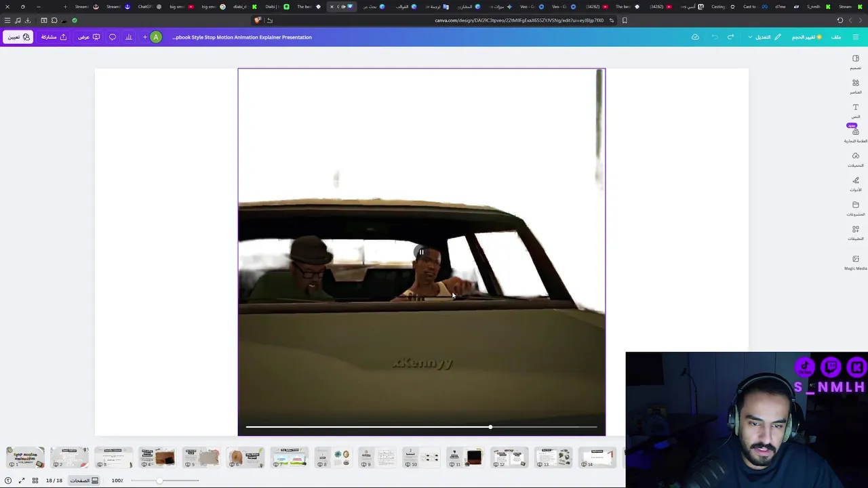Image resolution: width=868 pixels, height=488 pixels.
Task: Click the presentation title in header
Action: click(x=242, y=37)
